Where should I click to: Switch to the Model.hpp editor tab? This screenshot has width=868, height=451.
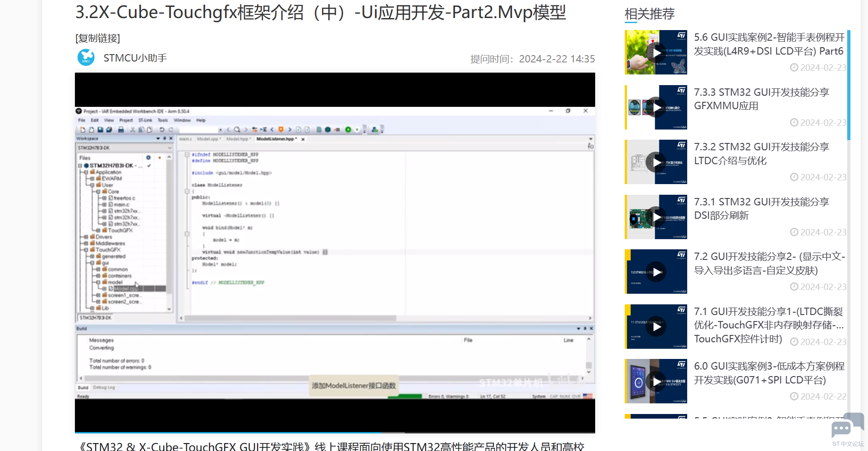pyautogui.click(x=239, y=139)
